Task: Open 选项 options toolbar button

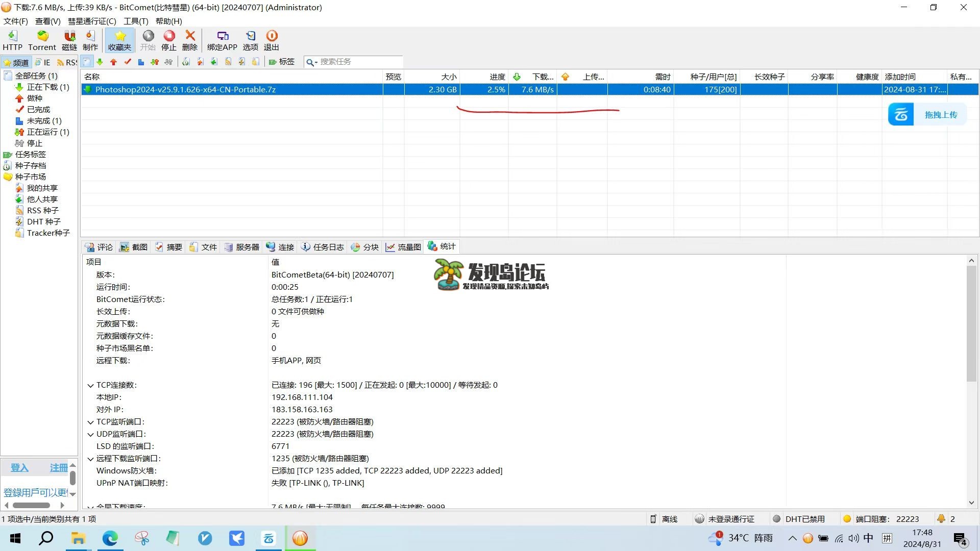Action: (250, 40)
